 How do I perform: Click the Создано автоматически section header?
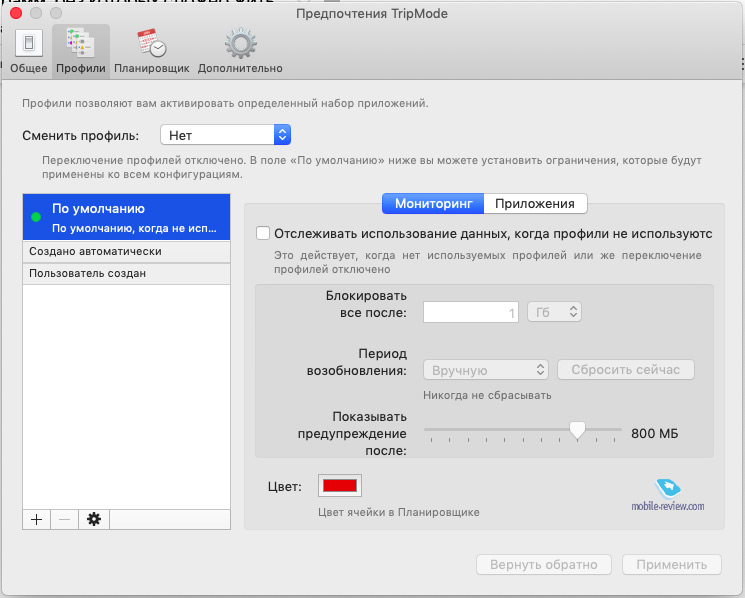tap(126, 252)
